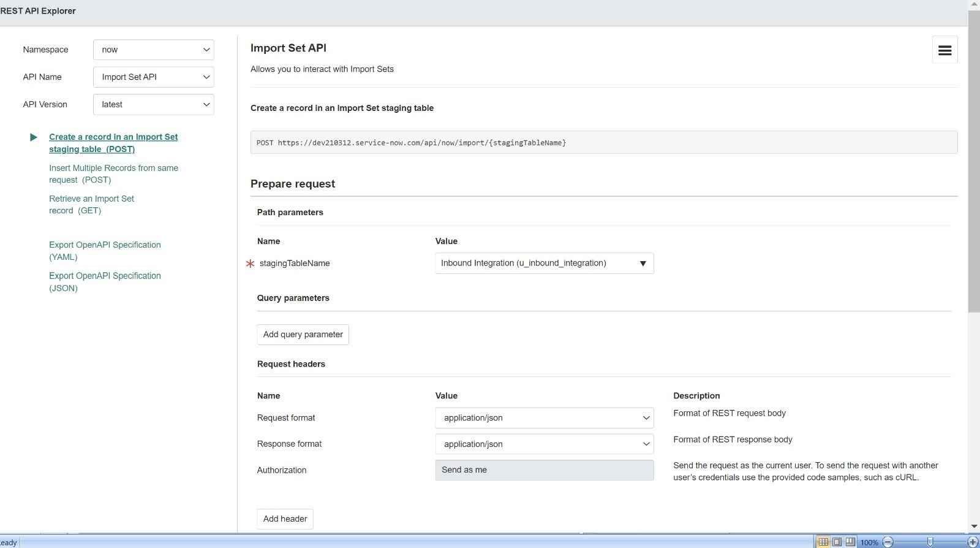Switch to Page Layout view icon
Viewport: 980px width, 548px height.
click(x=837, y=542)
